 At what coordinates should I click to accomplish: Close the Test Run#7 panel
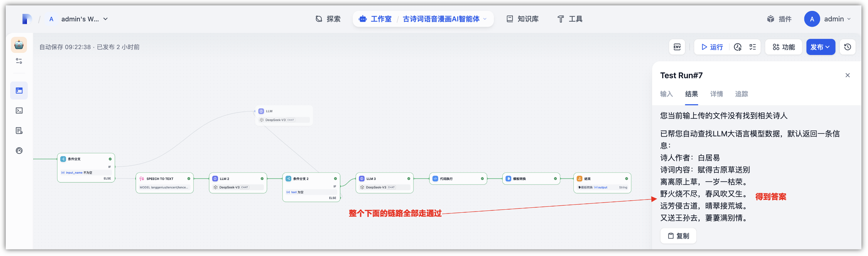coord(848,75)
